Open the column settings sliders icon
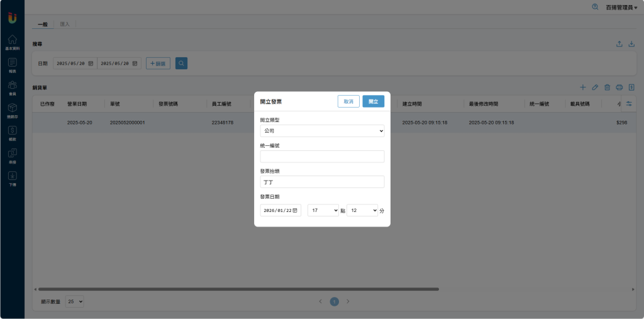644x319 pixels. click(x=628, y=103)
